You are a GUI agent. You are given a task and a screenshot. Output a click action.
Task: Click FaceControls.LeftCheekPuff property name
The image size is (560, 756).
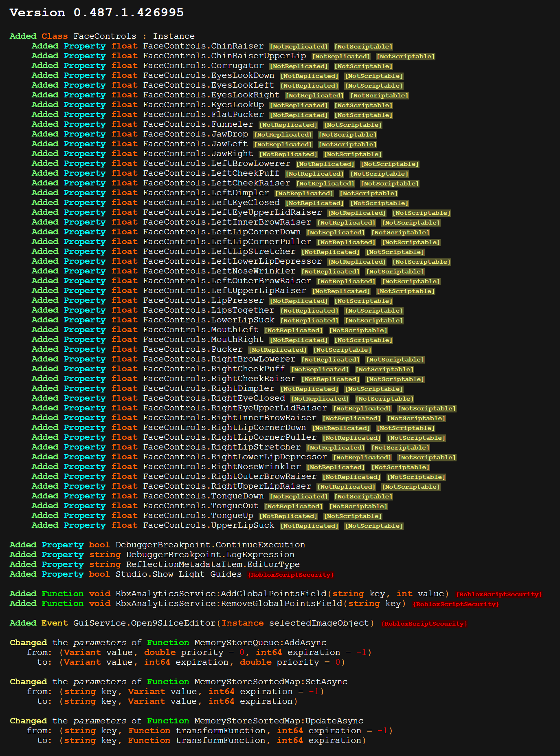point(211,173)
